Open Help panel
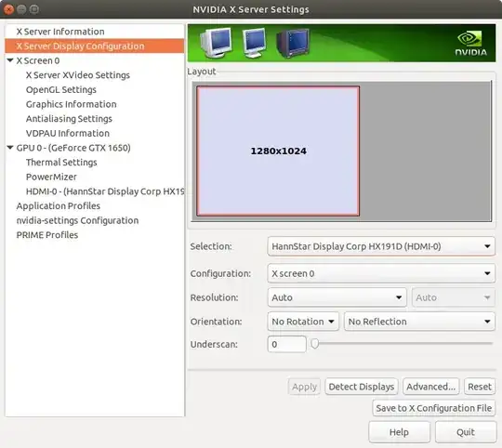This screenshot has width=502, height=448. [399, 432]
